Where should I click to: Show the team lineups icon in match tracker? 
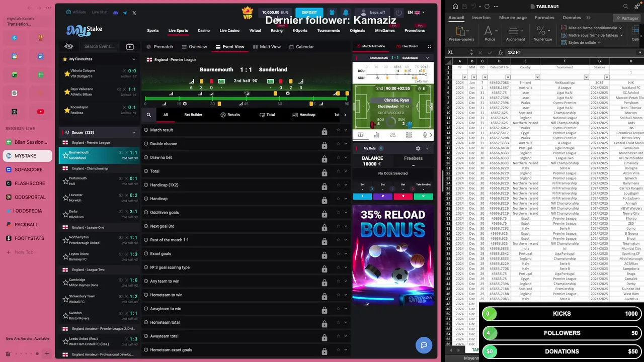pyautogui.click(x=392, y=135)
